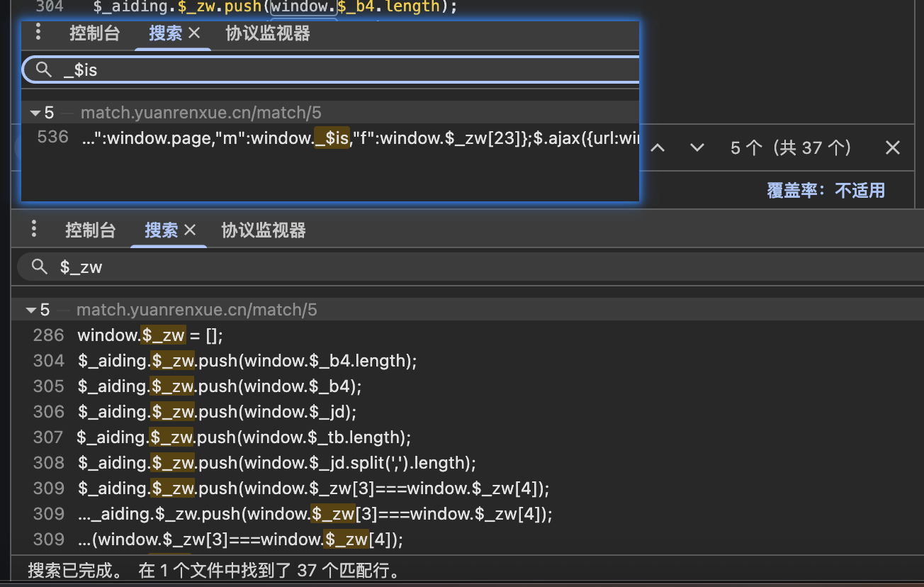Open the lower drawer's three-dot menu

pyautogui.click(x=34, y=229)
